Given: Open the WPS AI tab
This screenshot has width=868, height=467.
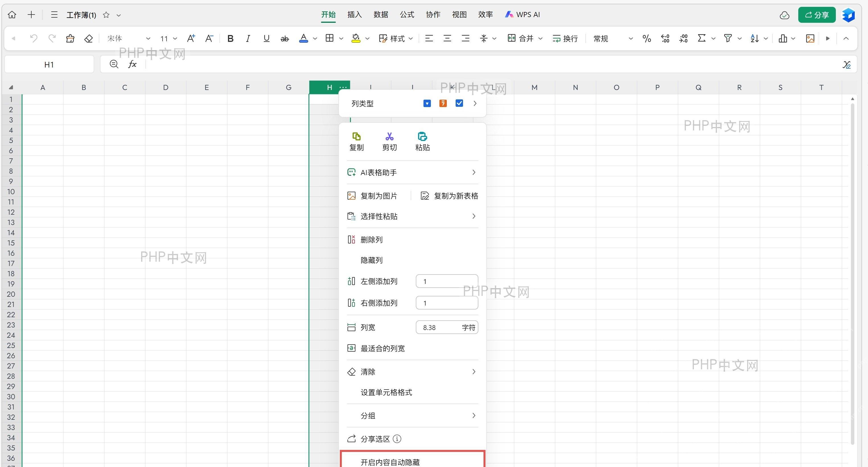Looking at the screenshot, I should [522, 15].
